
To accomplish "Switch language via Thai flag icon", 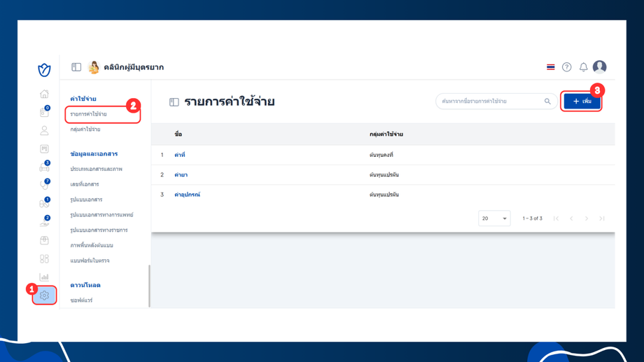I will (551, 67).
